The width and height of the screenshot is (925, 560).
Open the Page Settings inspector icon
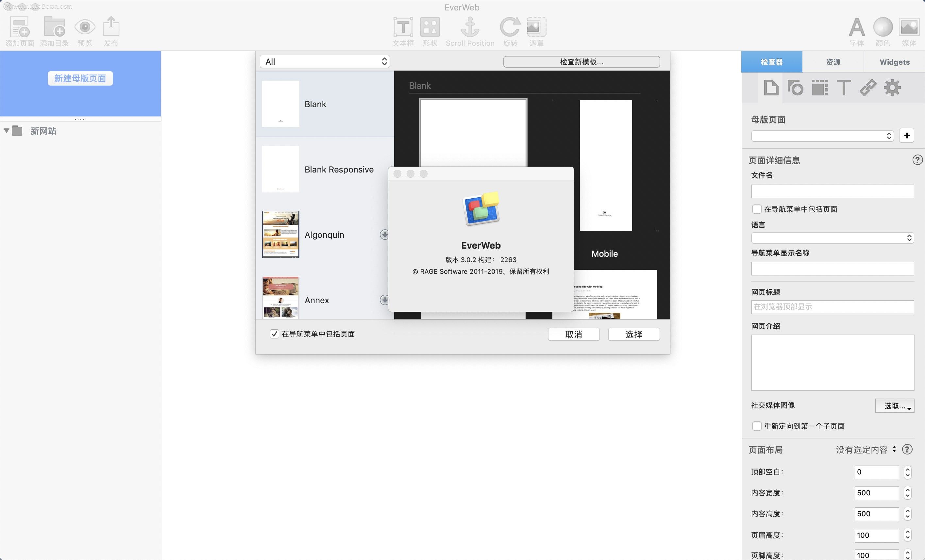click(771, 88)
